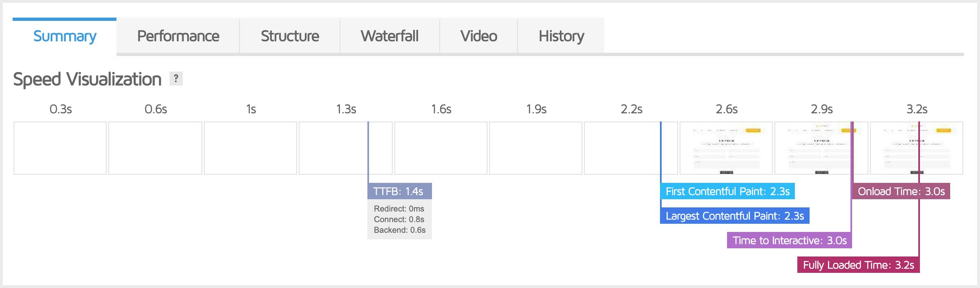Click the Fully Loaded Time 3.2s label
Image resolution: width=980 pixels, height=288 pixels.
coord(858,265)
